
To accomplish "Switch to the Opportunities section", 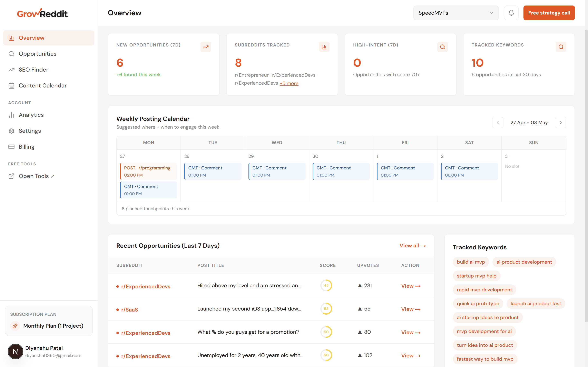I will [38, 54].
